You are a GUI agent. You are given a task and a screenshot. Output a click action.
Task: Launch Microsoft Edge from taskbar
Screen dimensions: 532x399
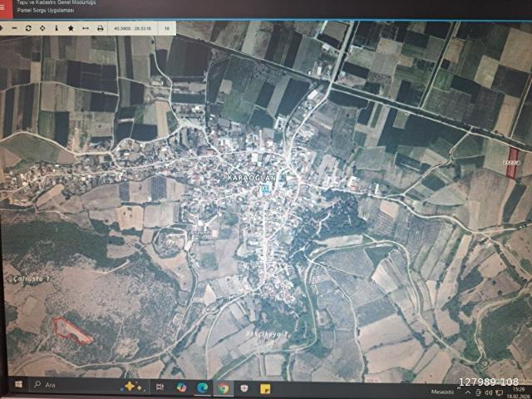click(203, 387)
